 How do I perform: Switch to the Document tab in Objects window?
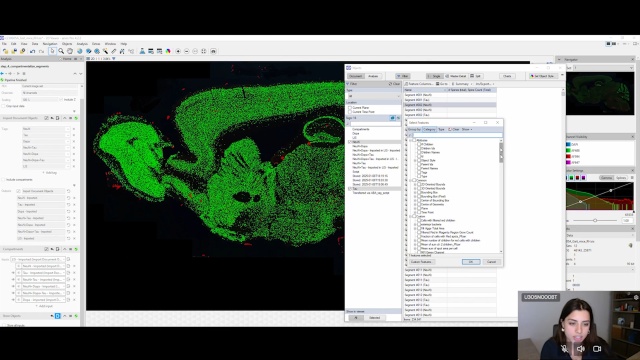coord(356,76)
